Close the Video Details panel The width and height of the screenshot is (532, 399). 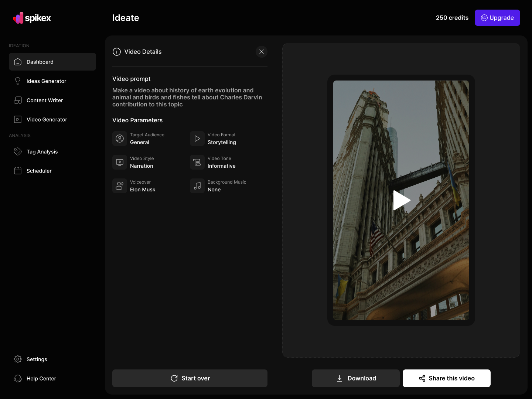tap(262, 52)
